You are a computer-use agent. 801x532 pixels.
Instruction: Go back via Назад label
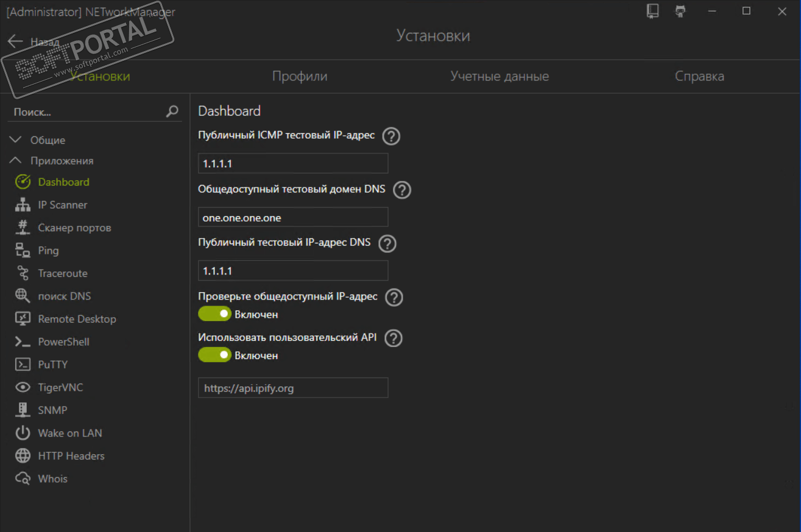tap(45, 42)
